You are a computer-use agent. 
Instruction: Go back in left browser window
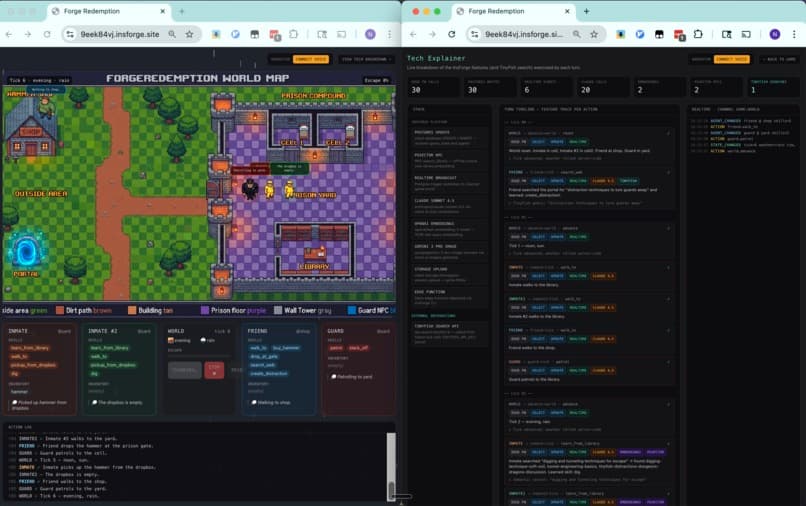[9, 34]
